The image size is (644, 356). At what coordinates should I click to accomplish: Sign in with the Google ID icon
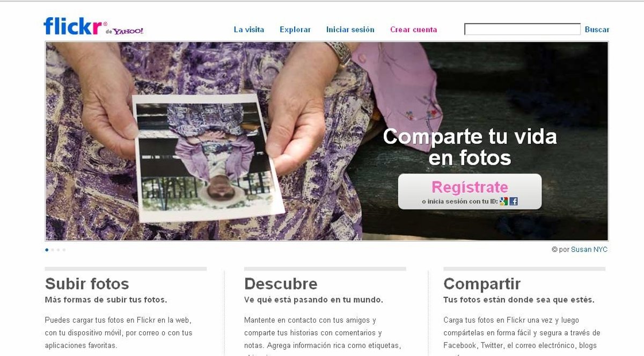[503, 201]
